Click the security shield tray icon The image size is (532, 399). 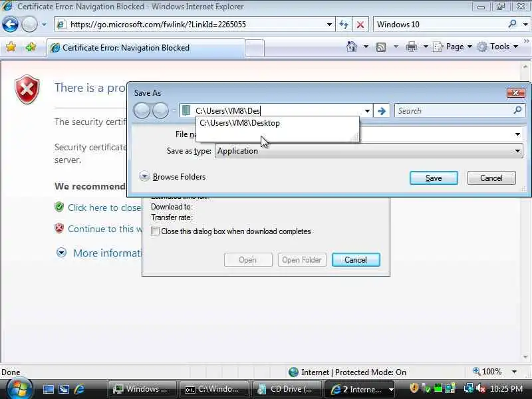[414, 388]
